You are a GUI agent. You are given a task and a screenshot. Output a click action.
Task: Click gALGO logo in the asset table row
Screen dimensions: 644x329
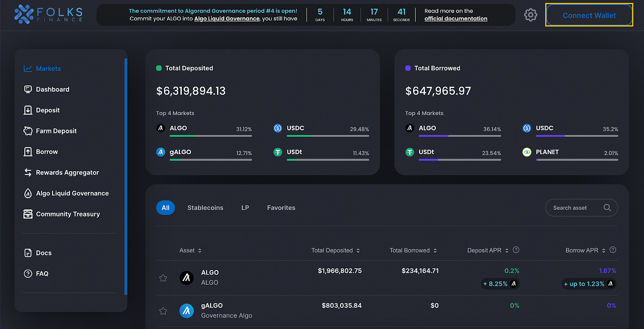coord(186,311)
